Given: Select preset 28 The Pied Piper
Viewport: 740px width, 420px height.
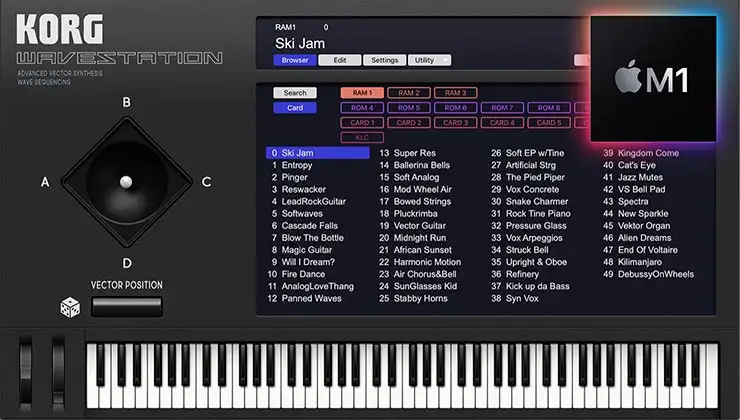Looking at the screenshot, I should coord(528,177).
